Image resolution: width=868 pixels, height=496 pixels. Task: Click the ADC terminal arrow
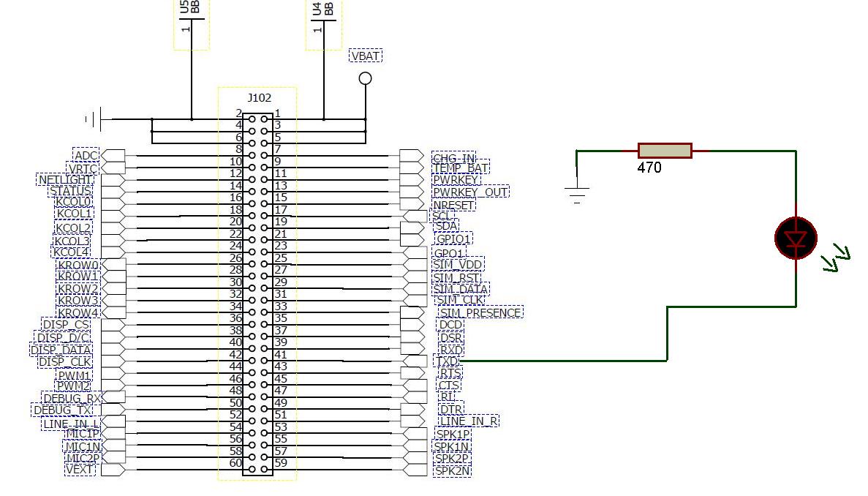[x=113, y=156]
